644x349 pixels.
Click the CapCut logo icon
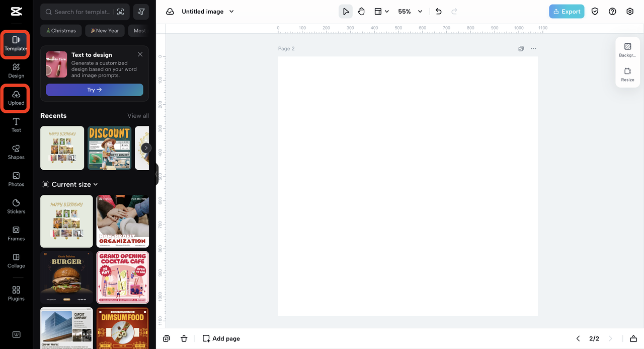[16, 12]
